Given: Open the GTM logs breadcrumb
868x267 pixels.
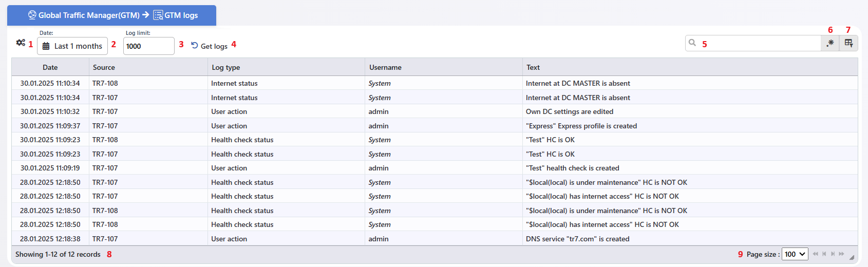Looking at the screenshot, I should click(176, 15).
